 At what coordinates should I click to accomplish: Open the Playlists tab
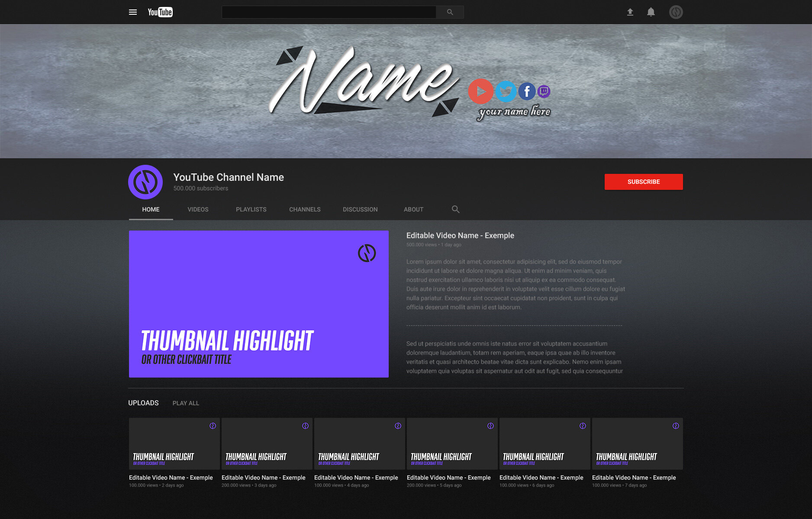click(251, 209)
